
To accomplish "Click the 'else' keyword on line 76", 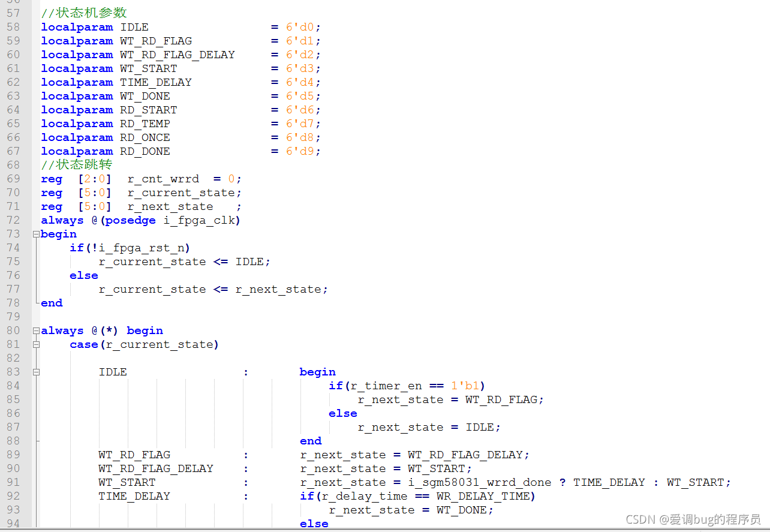I will point(84,275).
